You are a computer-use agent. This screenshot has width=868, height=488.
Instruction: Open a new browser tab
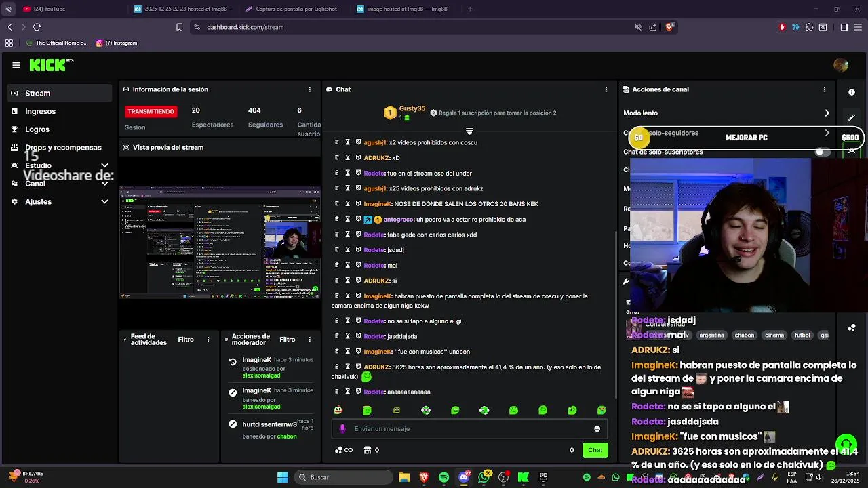point(470,9)
